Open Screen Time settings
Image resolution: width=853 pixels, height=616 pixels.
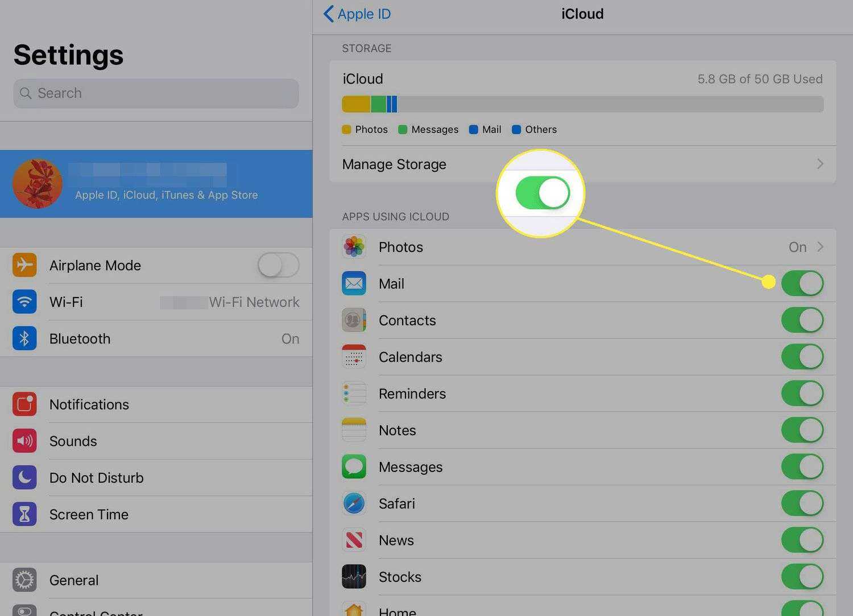(156, 514)
